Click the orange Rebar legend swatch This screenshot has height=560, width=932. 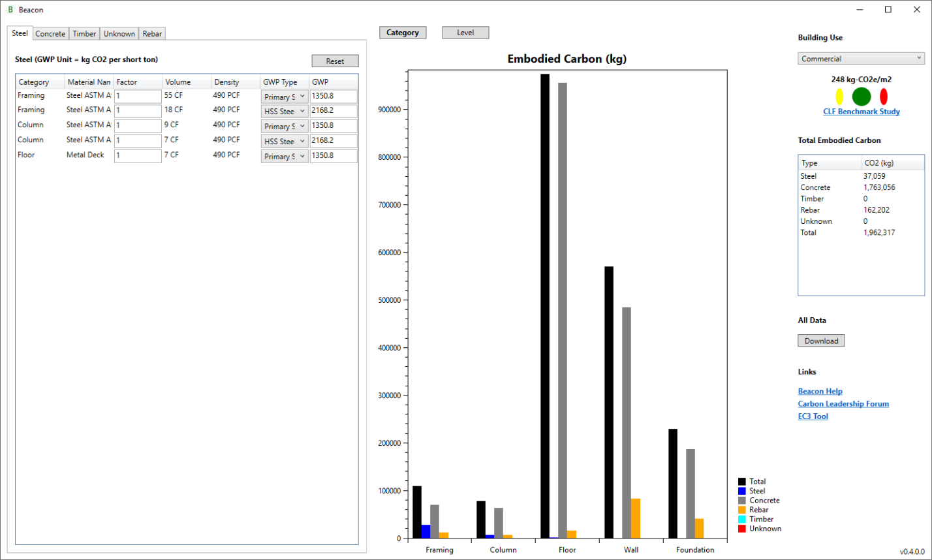pos(742,510)
